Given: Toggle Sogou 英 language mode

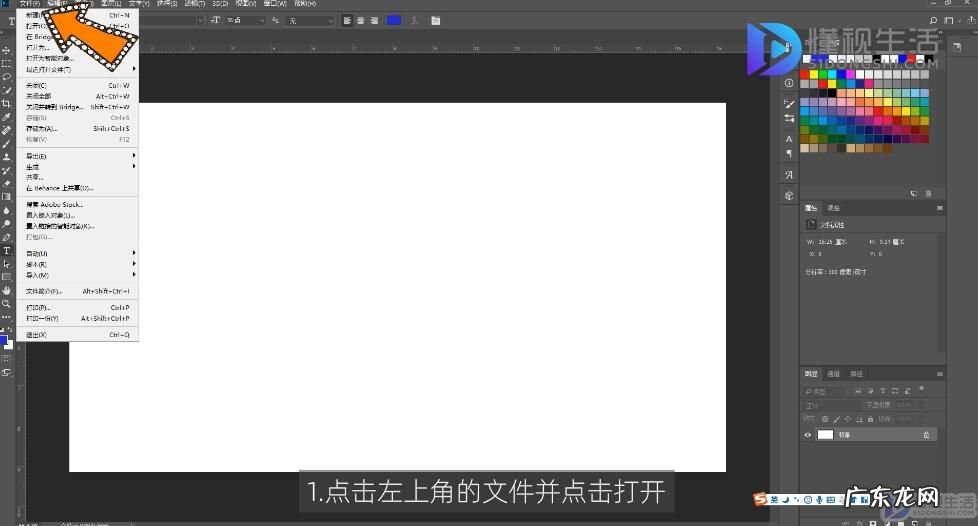Looking at the screenshot, I should coord(774,500).
